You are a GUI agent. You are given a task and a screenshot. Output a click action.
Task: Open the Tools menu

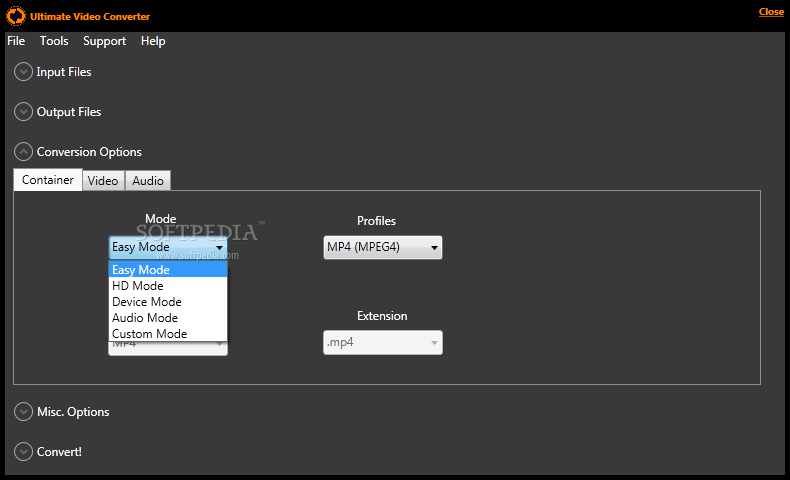[x=54, y=41]
